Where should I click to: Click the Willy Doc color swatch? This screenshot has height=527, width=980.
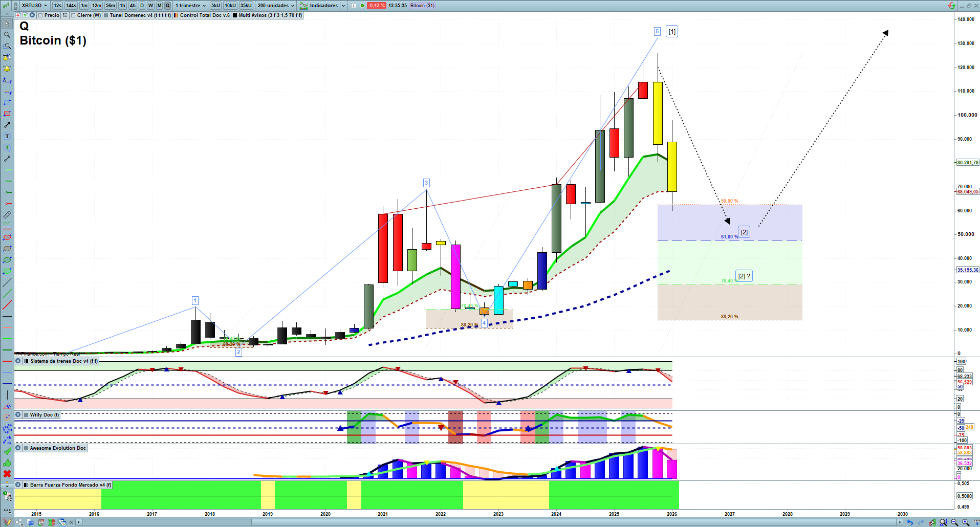coord(26,415)
